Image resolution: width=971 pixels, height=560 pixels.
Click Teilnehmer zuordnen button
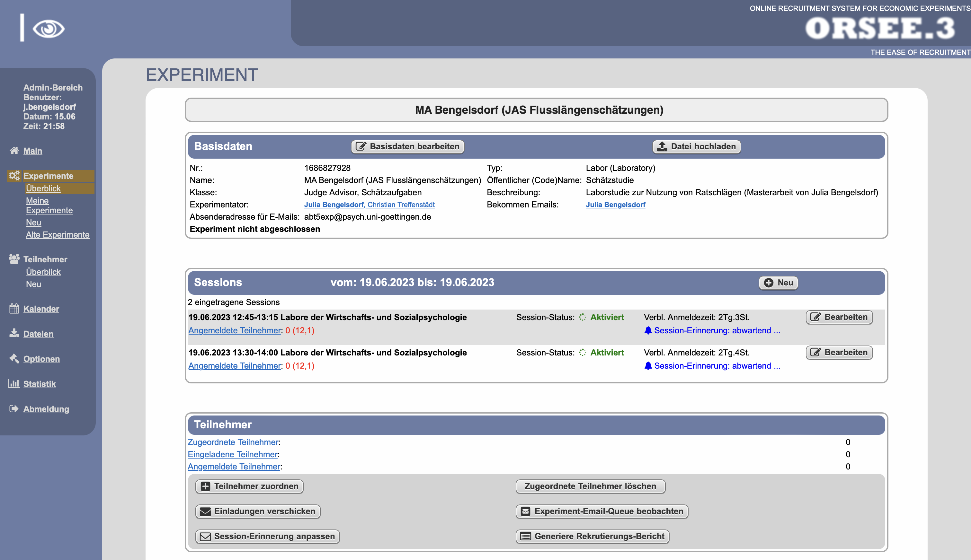(249, 486)
